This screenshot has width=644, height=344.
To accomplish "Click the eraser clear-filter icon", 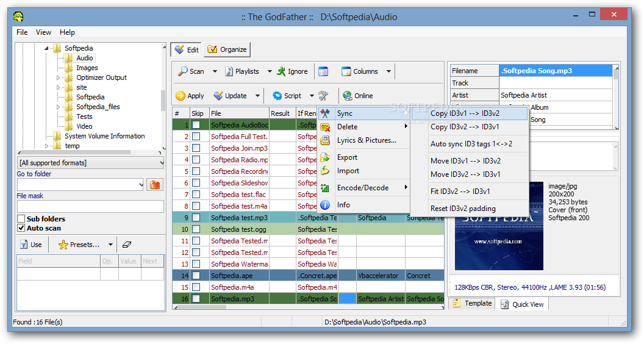I will coord(127,245).
